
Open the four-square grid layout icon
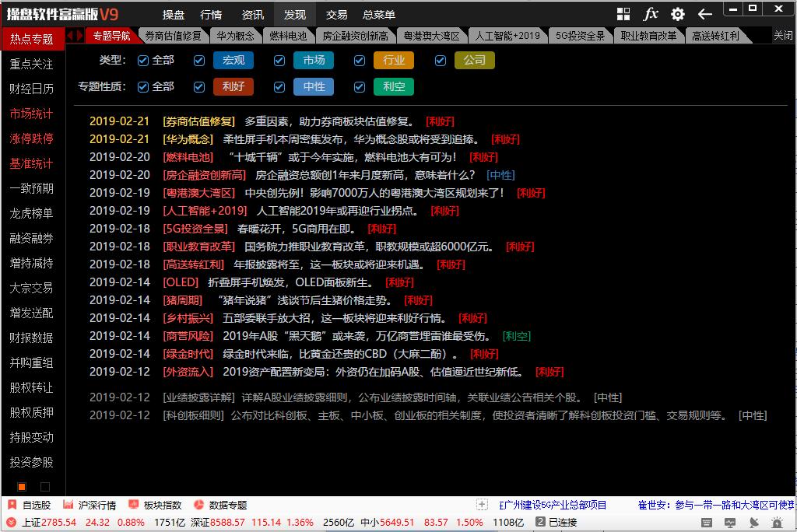coord(623,14)
